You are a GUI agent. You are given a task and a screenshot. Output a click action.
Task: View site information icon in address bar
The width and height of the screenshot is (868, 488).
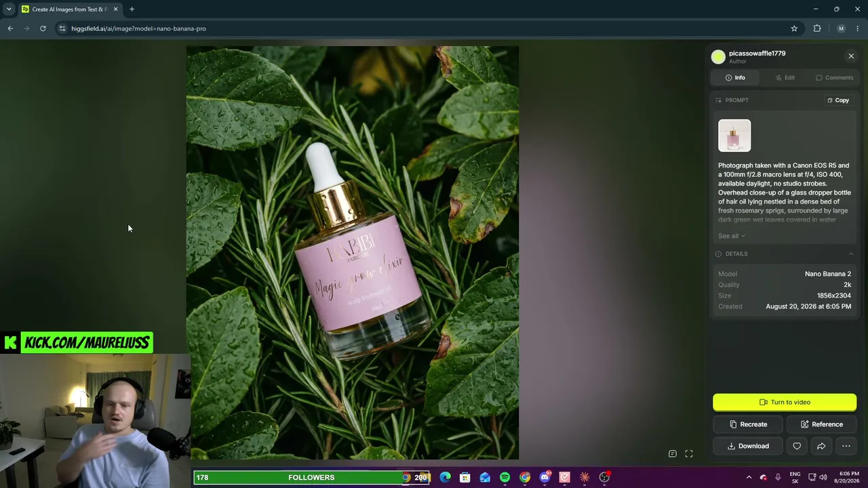(62, 28)
